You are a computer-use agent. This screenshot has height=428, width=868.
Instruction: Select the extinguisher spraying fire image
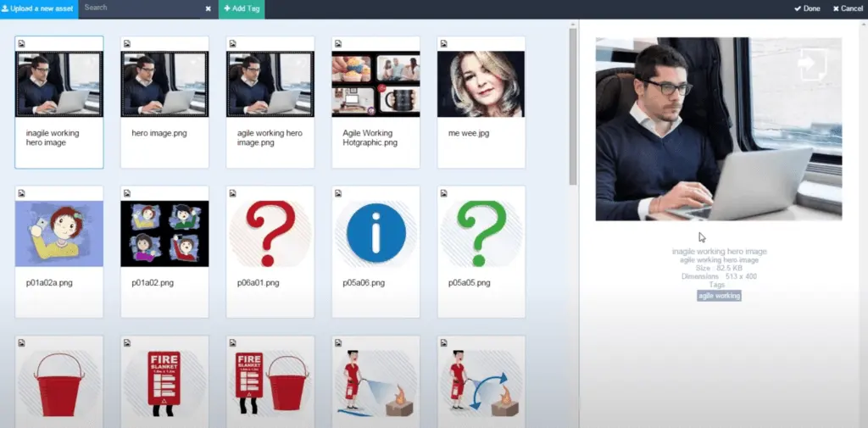pos(376,385)
